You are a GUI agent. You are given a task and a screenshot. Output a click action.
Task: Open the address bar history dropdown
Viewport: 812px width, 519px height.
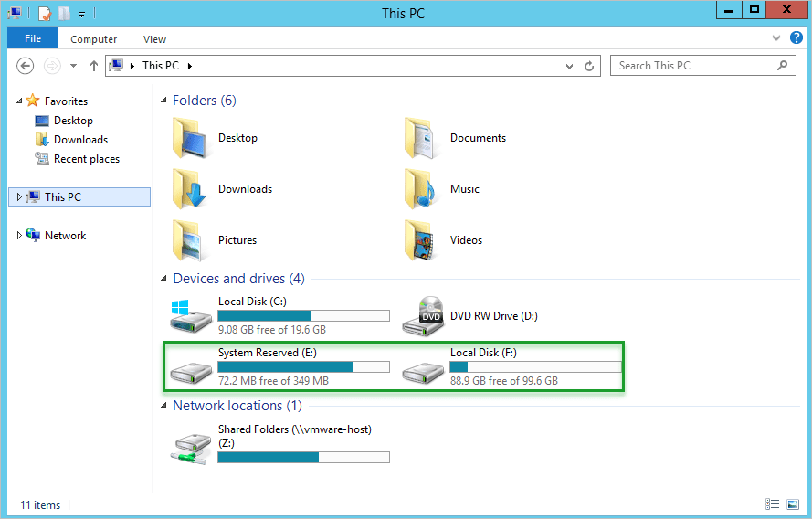point(569,66)
